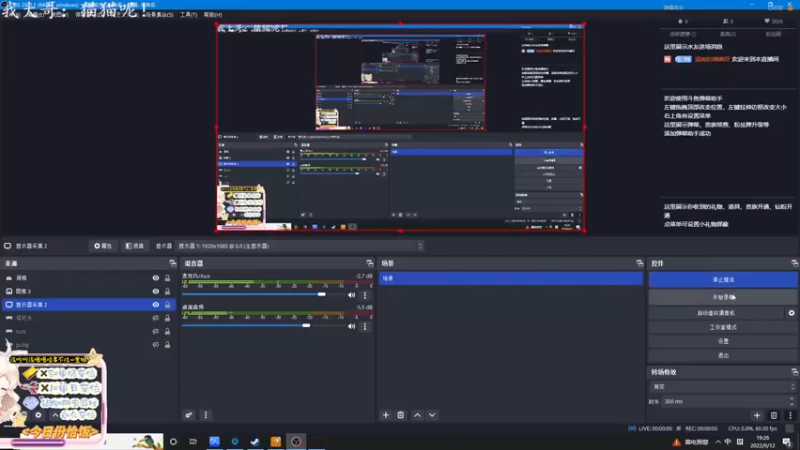This screenshot has width=800, height=450.
Task: Delete selected scene with trash icon
Action: pos(401,415)
